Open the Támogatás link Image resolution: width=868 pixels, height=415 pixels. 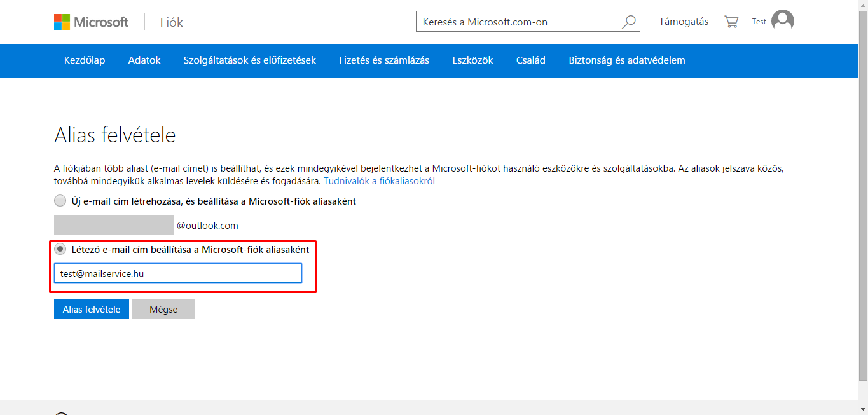pyautogui.click(x=684, y=22)
